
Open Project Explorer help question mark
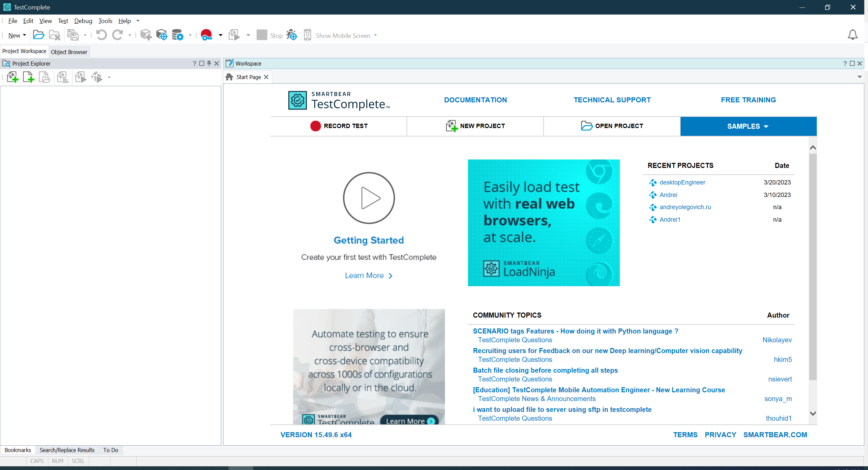coord(194,64)
